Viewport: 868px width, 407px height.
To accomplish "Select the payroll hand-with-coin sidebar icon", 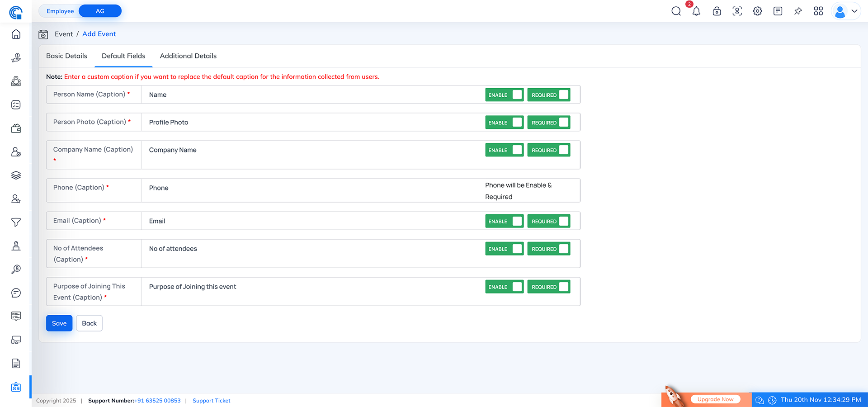I will pos(16,57).
